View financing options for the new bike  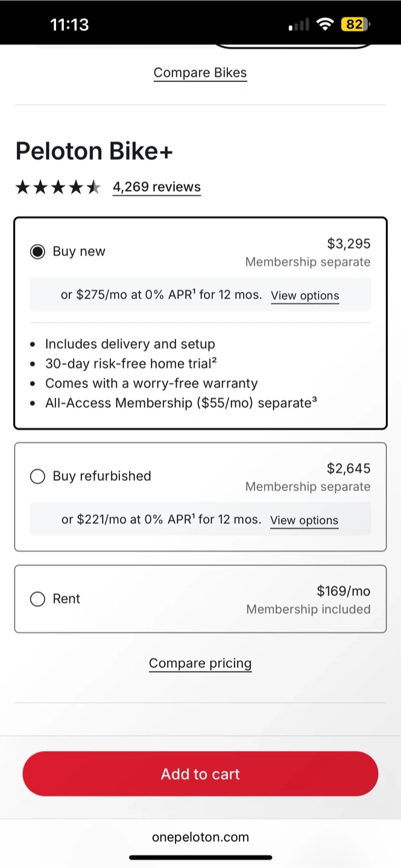(x=305, y=295)
